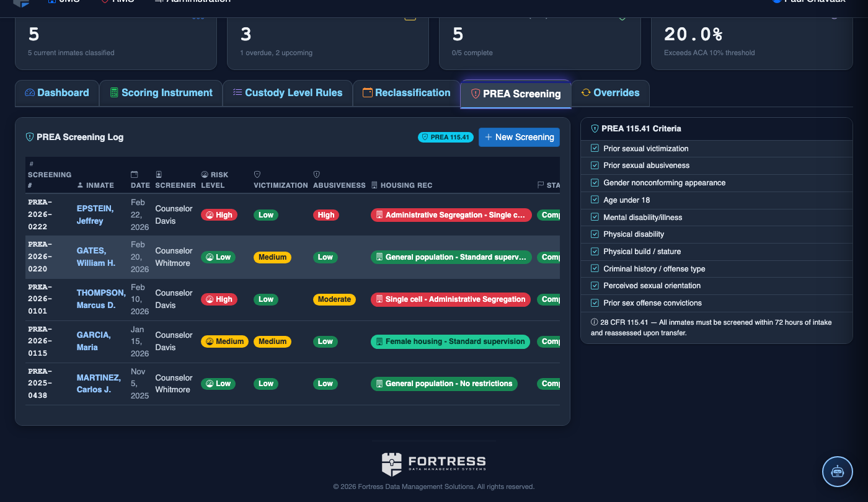Screen dimensions: 868x502
Task: Open the Scoring Instrument tab
Action: [161, 93]
